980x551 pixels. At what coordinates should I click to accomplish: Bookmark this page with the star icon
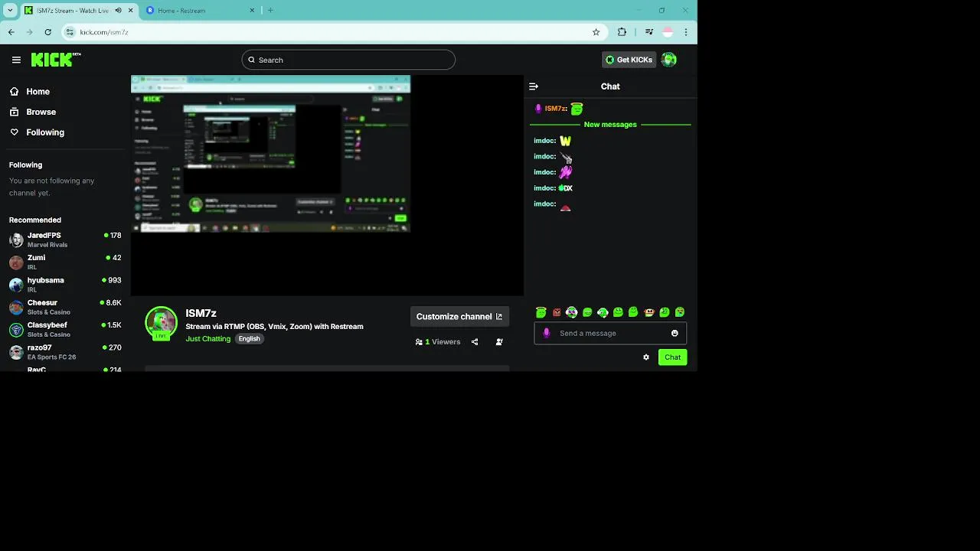click(x=596, y=32)
